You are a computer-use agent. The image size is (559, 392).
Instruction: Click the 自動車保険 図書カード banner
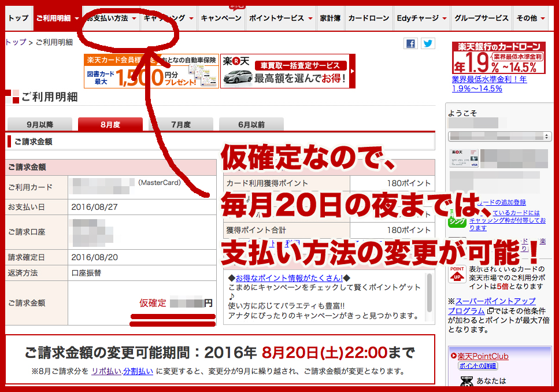click(x=151, y=71)
